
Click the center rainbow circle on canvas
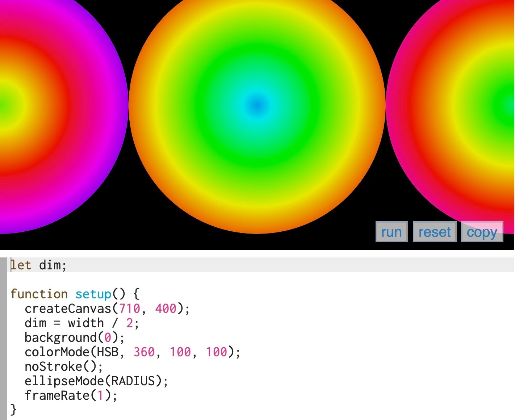tap(257, 105)
